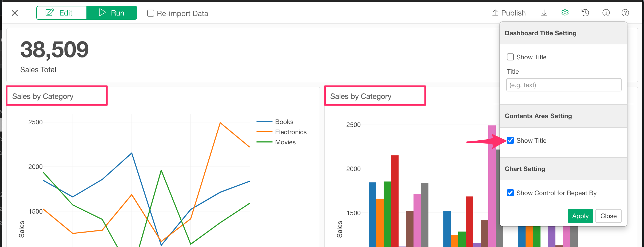Open the schedule history clock icon
Screen dimensions: 644x247
click(x=585, y=13)
